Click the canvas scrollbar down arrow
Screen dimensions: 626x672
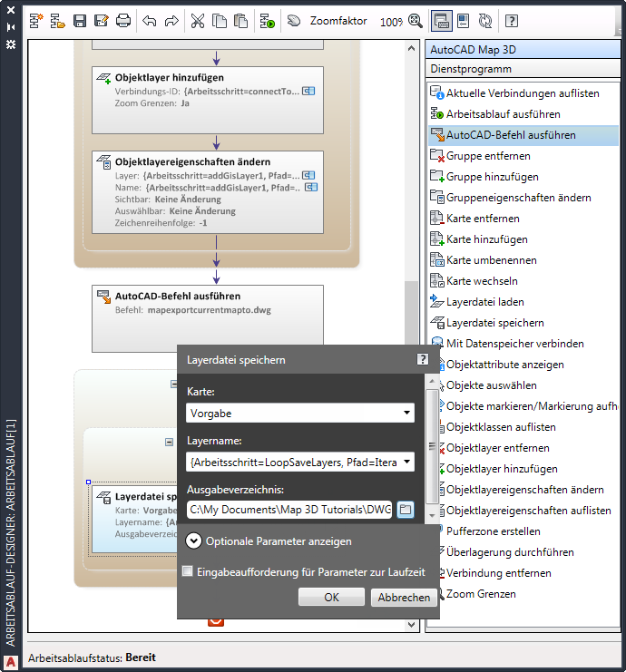coord(411,625)
